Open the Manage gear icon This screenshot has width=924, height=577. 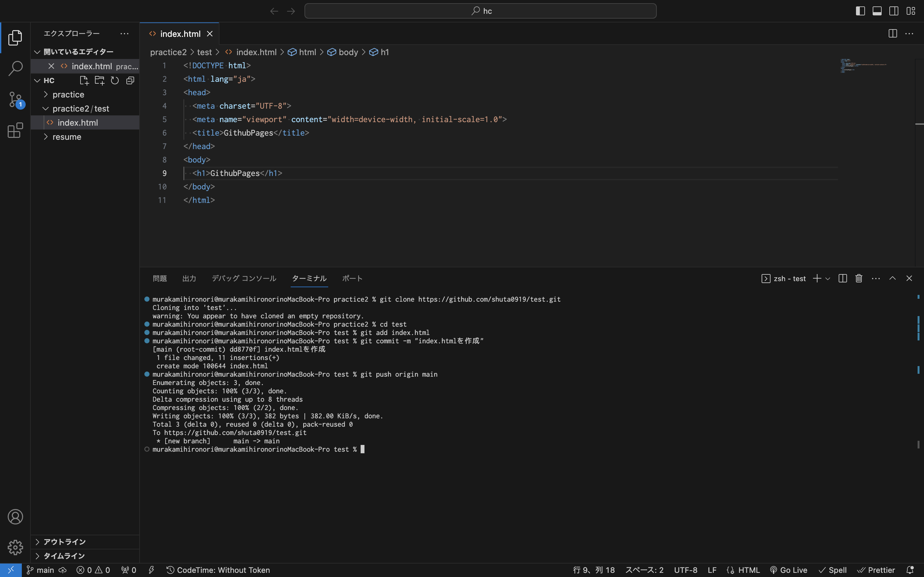click(x=15, y=547)
